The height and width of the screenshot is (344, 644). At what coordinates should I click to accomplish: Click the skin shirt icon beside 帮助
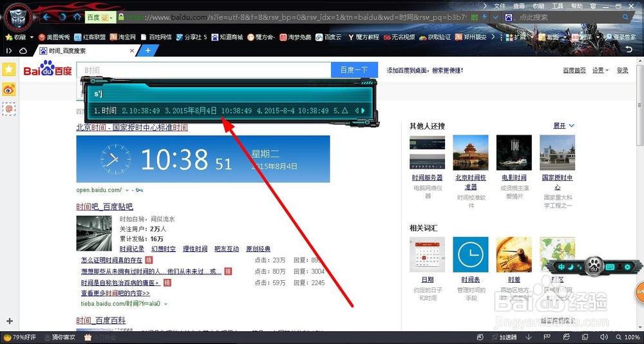[x=593, y=6]
